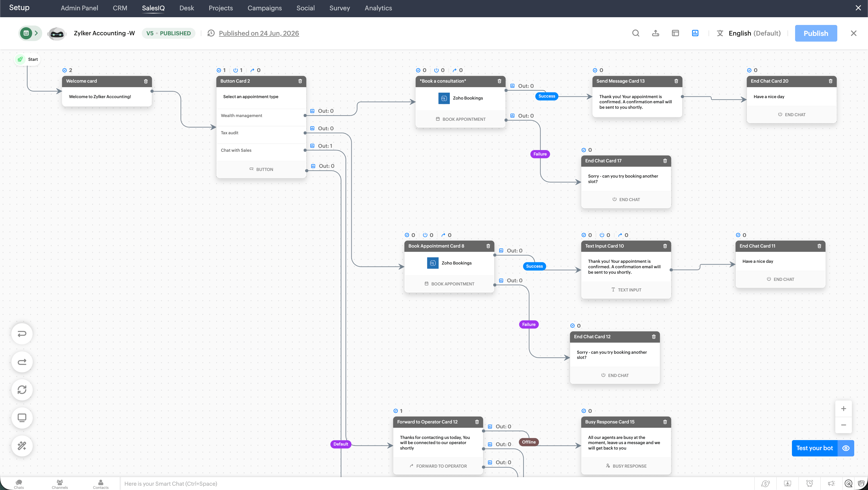Image resolution: width=868 pixels, height=490 pixels.
Task: Click the Default connector label
Action: (x=341, y=444)
